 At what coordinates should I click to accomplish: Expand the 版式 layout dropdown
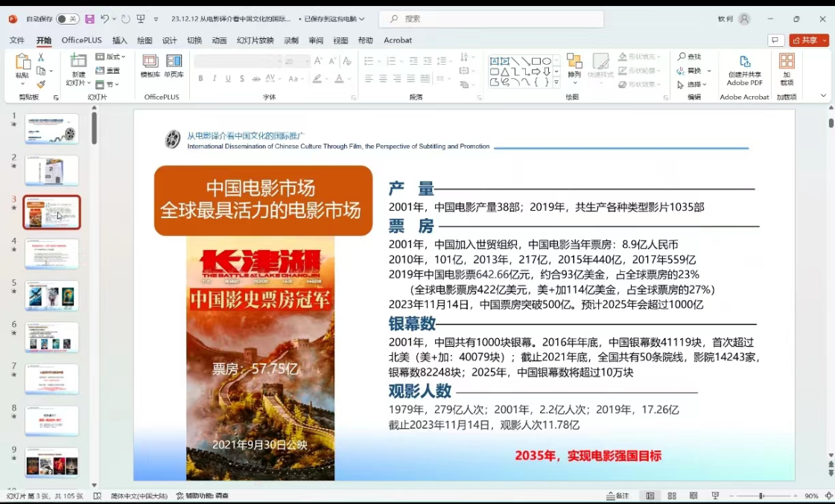(111, 57)
